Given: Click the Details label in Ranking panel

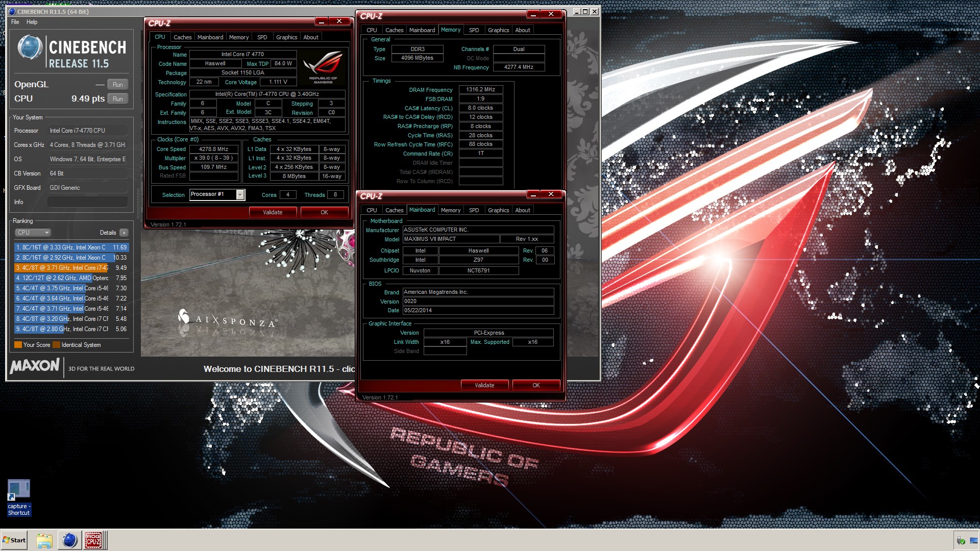Looking at the screenshot, I should (108, 233).
